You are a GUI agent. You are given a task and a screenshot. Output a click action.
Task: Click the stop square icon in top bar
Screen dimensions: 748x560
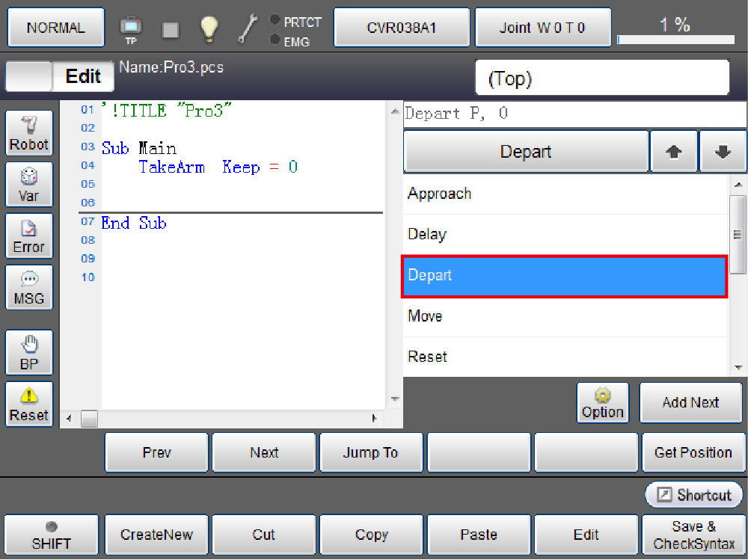(171, 29)
